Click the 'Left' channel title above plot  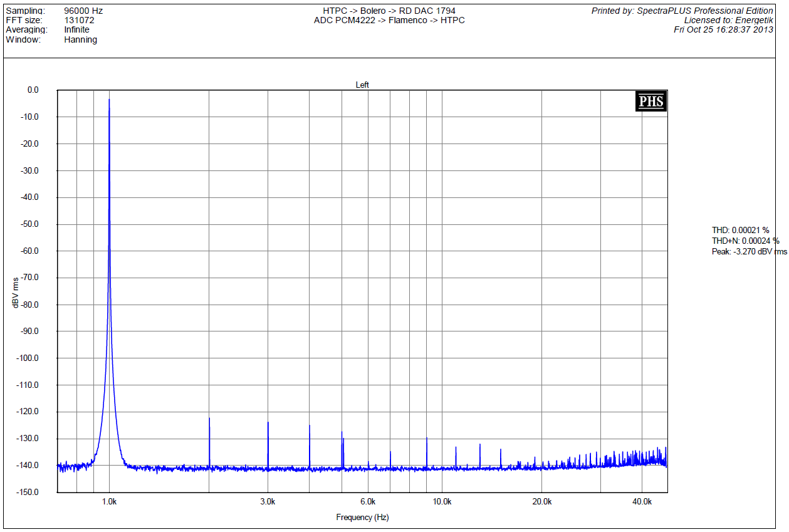pos(362,85)
